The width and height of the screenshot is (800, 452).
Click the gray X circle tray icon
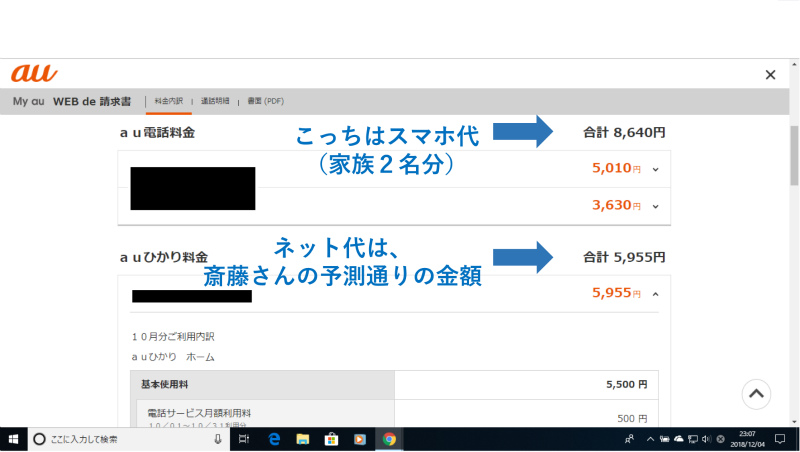720,439
